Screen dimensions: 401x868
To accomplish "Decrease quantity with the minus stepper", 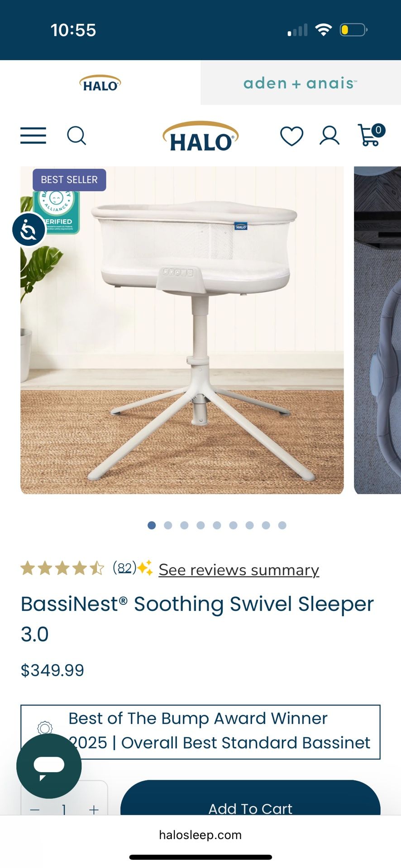I will tap(35, 809).
